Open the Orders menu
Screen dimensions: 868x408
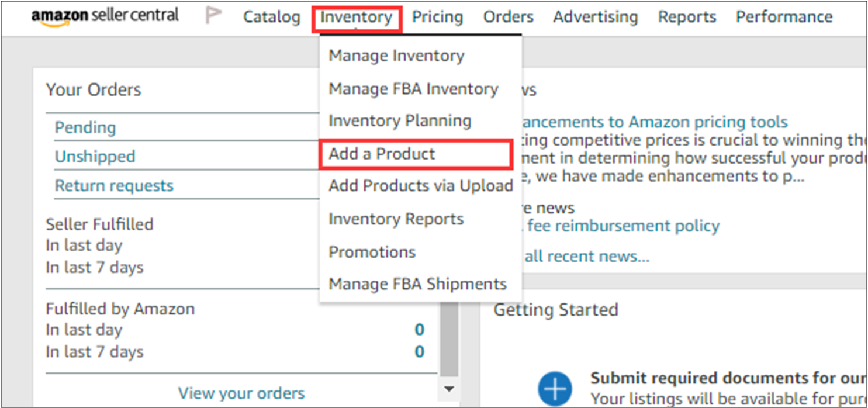click(508, 18)
